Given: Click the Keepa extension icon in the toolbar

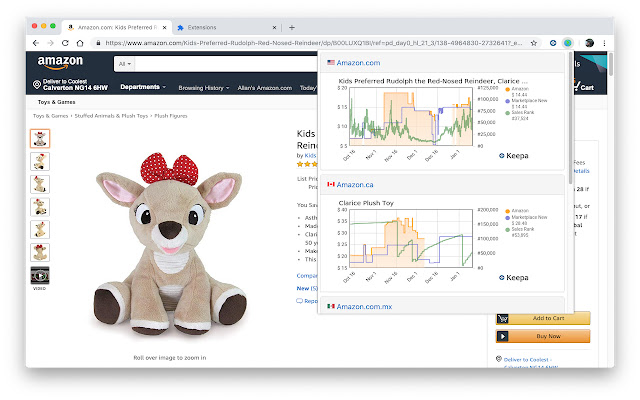Looking at the screenshot, I should click(x=567, y=43).
